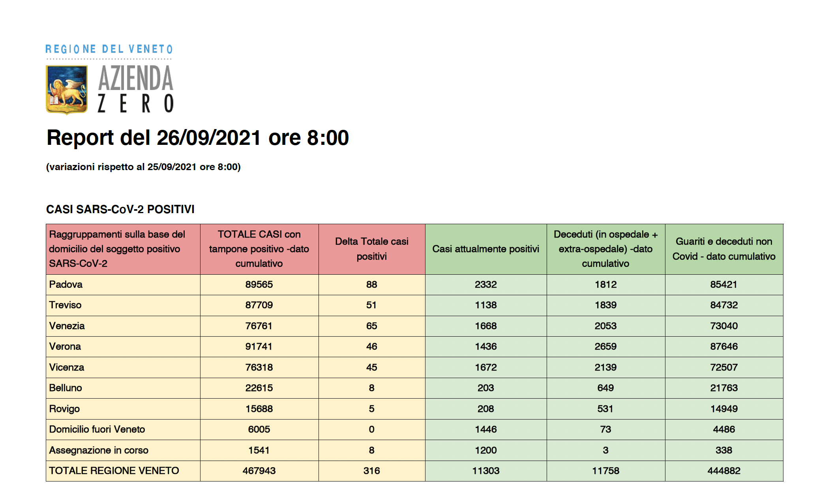The height and width of the screenshot is (504, 817).
Task: Click regional total delta value 316
Action: click(x=372, y=471)
